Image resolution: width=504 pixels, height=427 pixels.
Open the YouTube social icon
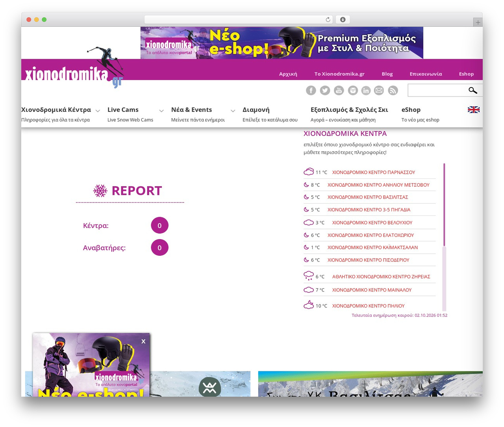point(339,91)
